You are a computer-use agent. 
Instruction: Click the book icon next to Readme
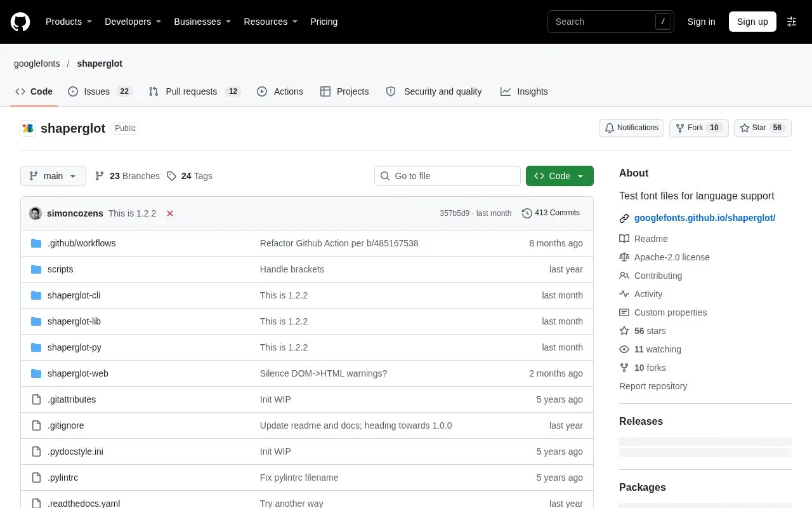point(624,239)
